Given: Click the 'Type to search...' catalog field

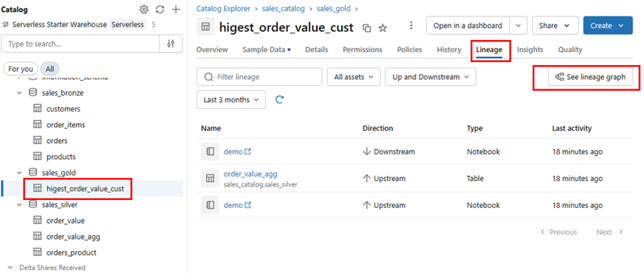Looking at the screenshot, I should click(x=80, y=44).
